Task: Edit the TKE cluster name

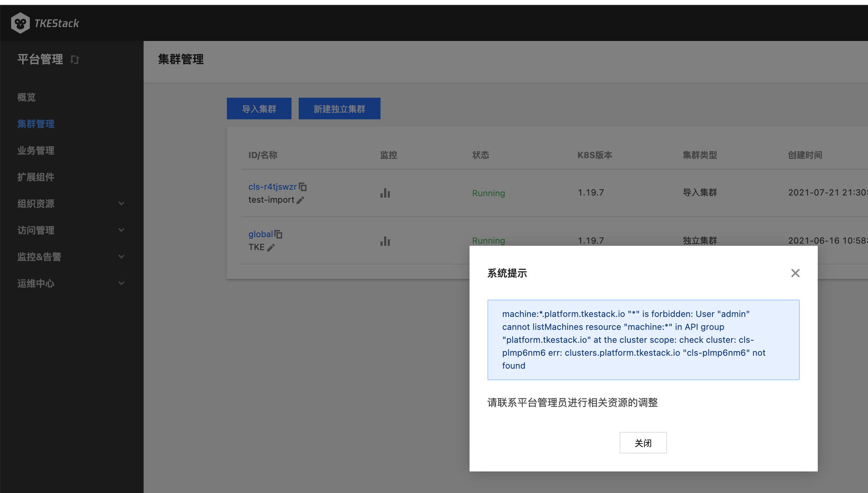Action: click(x=271, y=248)
